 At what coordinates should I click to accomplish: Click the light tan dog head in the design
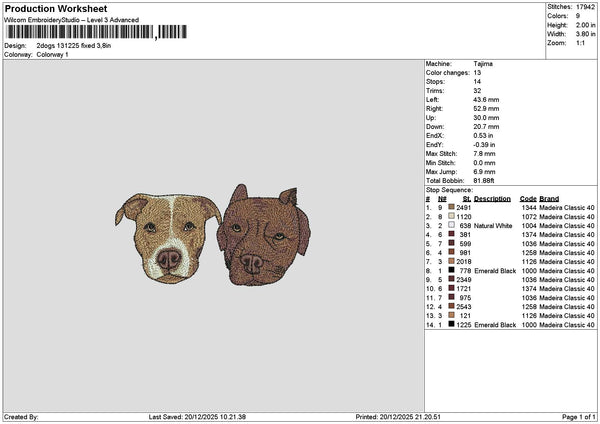click(168, 238)
